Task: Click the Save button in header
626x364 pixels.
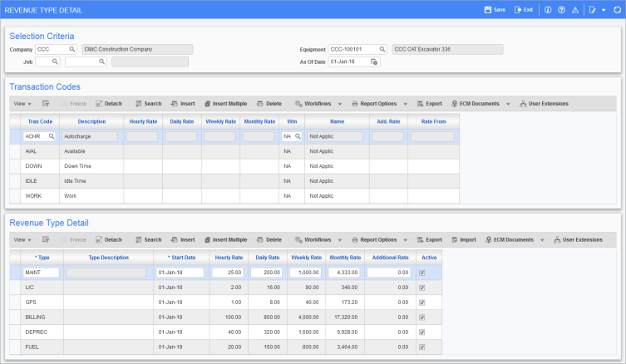Action: point(494,9)
